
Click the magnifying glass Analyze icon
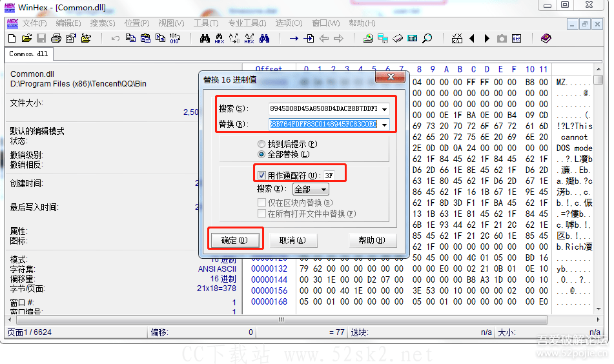click(x=427, y=38)
